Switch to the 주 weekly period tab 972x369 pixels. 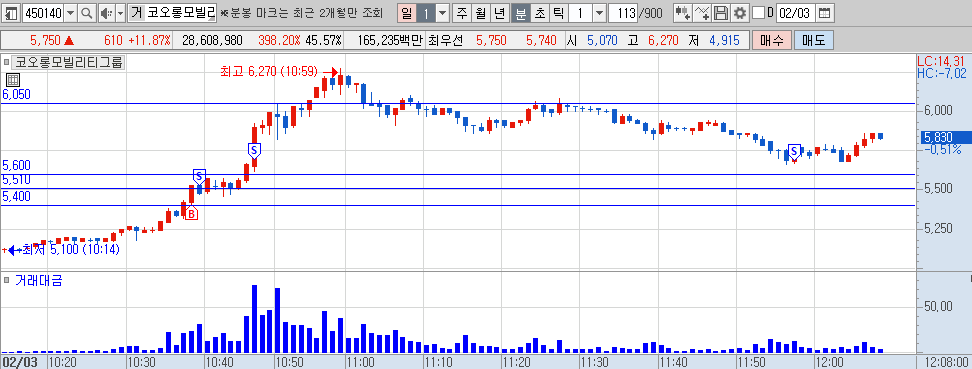tap(462, 12)
